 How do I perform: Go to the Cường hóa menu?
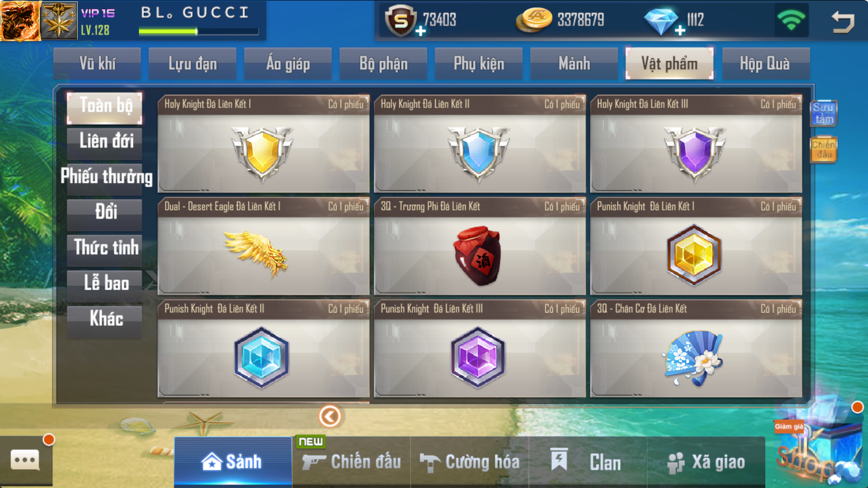click(470, 462)
